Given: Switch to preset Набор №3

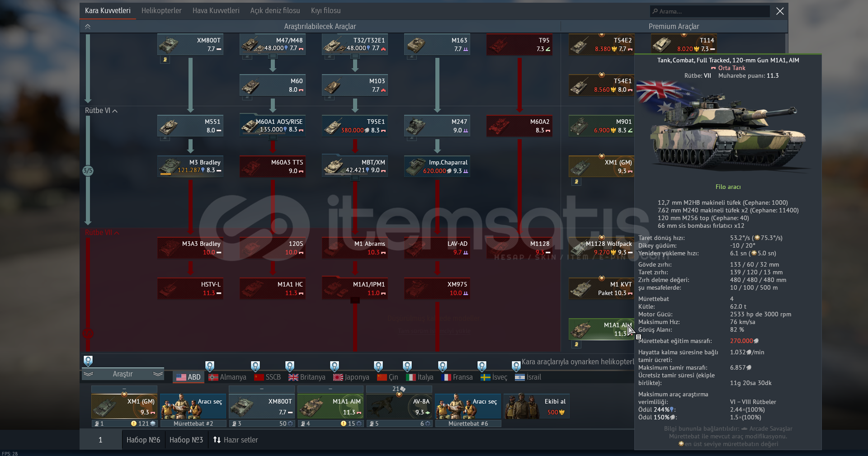Looking at the screenshot, I should (186, 440).
